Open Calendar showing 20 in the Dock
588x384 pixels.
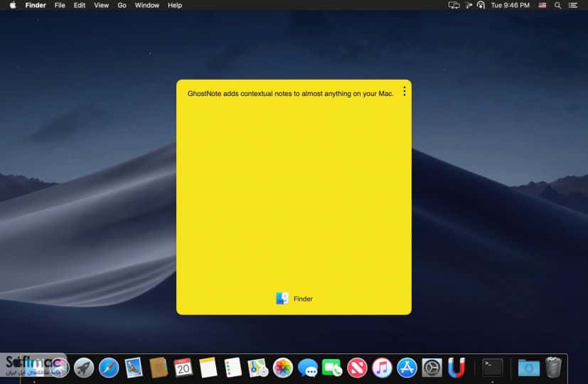(183, 368)
